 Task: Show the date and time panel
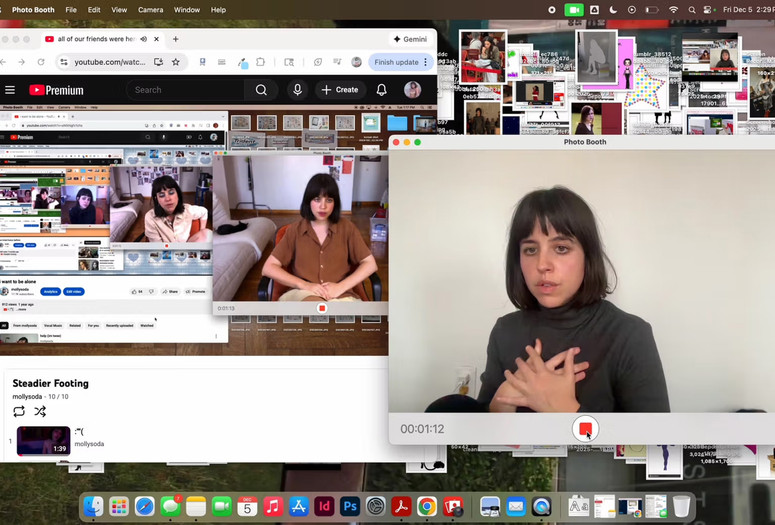pyautogui.click(x=748, y=10)
